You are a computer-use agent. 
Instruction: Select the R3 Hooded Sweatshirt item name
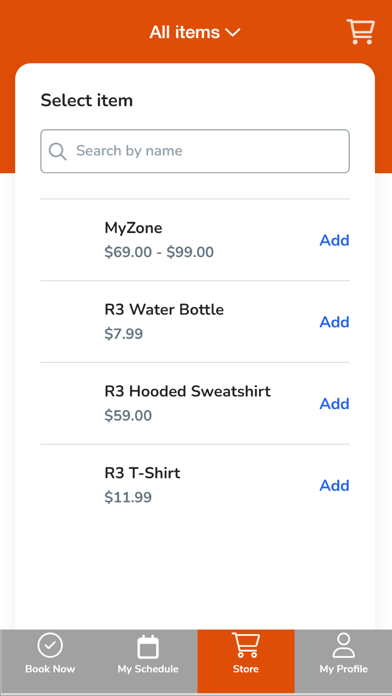pos(187,391)
